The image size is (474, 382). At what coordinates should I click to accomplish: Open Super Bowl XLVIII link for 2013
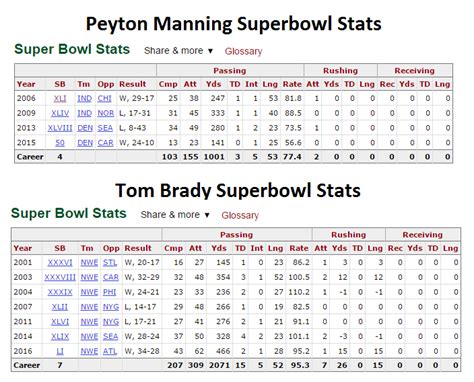pyautogui.click(x=60, y=128)
